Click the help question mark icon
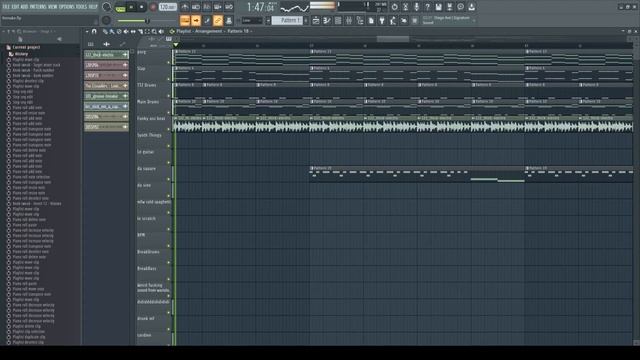640x360 pixels. click(x=427, y=7)
